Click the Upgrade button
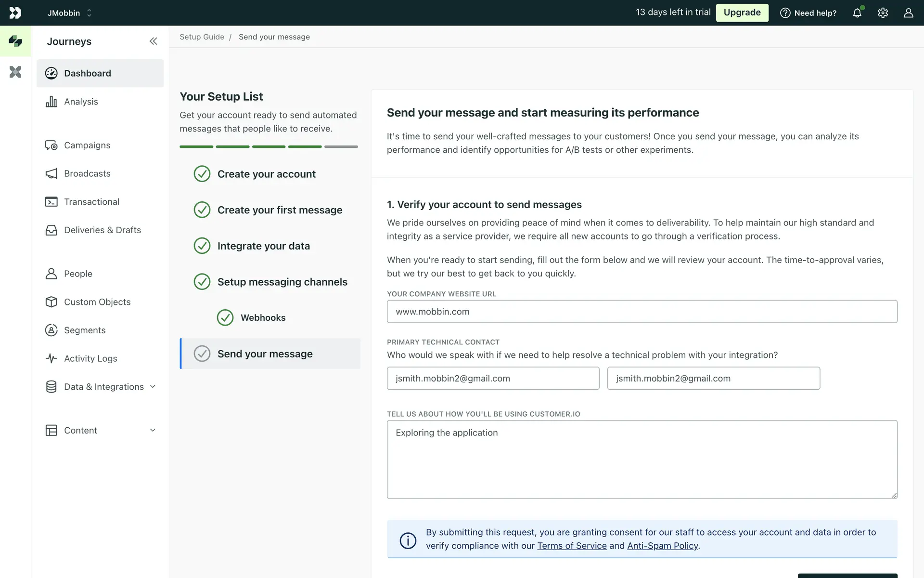The width and height of the screenshot is (924, 578). coord(742,13)
